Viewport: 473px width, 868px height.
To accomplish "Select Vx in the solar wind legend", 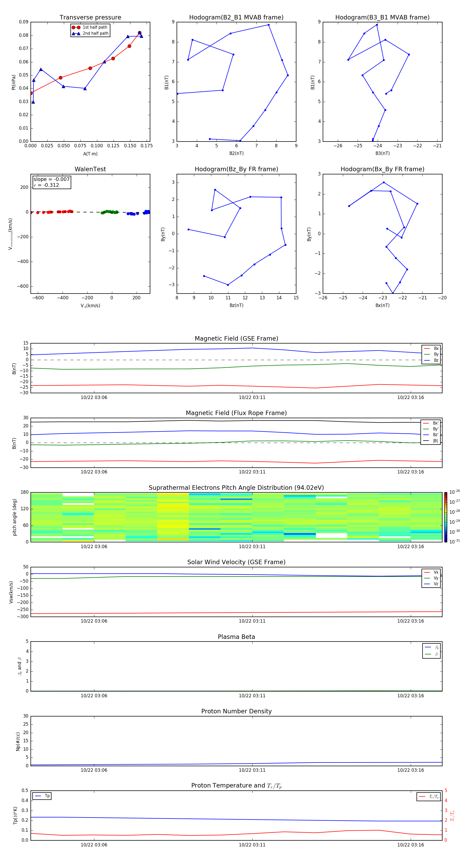I will [x=431, y=572].
